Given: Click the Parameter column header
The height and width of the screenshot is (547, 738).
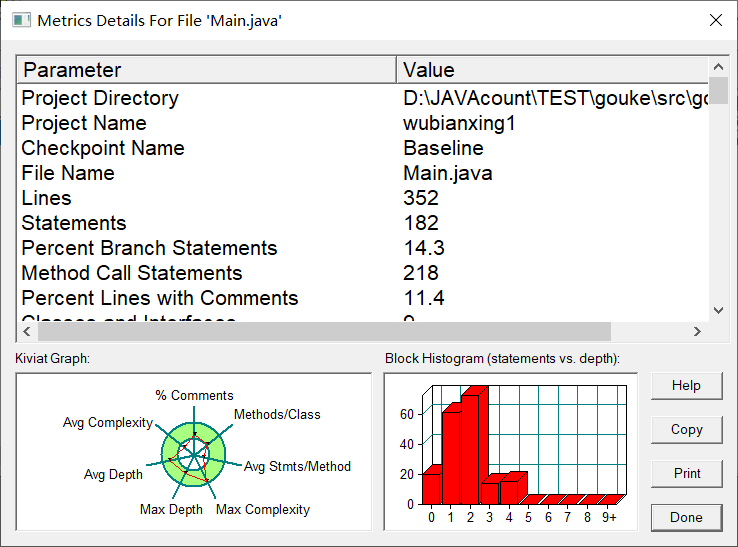Looking at the screenshot, I should [206, 70].
